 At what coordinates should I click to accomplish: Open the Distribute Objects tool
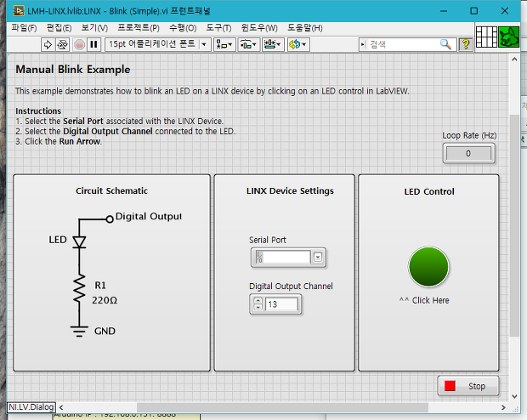click(249, 44)
